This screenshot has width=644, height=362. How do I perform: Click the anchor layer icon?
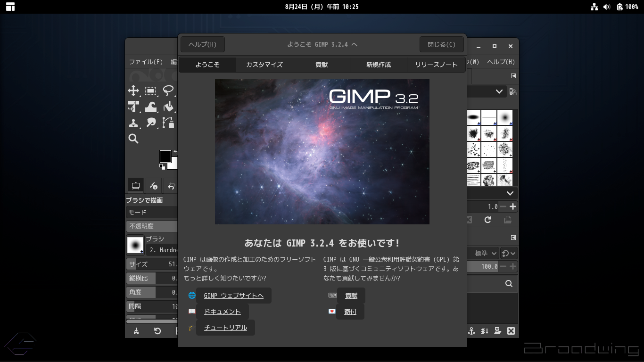(471, 331)
